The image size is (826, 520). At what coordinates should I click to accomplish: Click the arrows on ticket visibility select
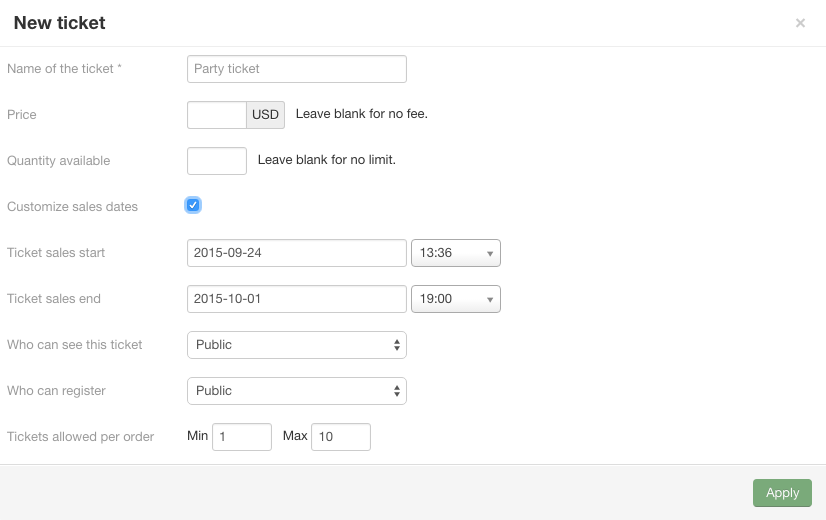[397, 345]
